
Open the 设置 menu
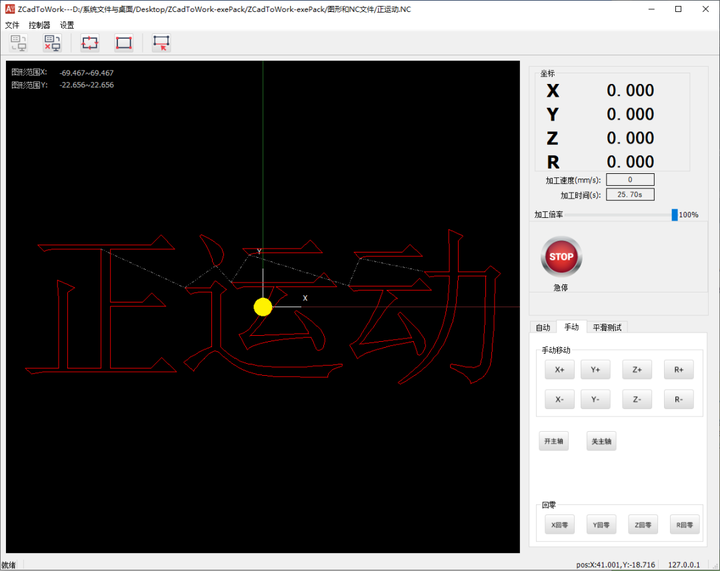pyautogui.click(x=67, y=25)
